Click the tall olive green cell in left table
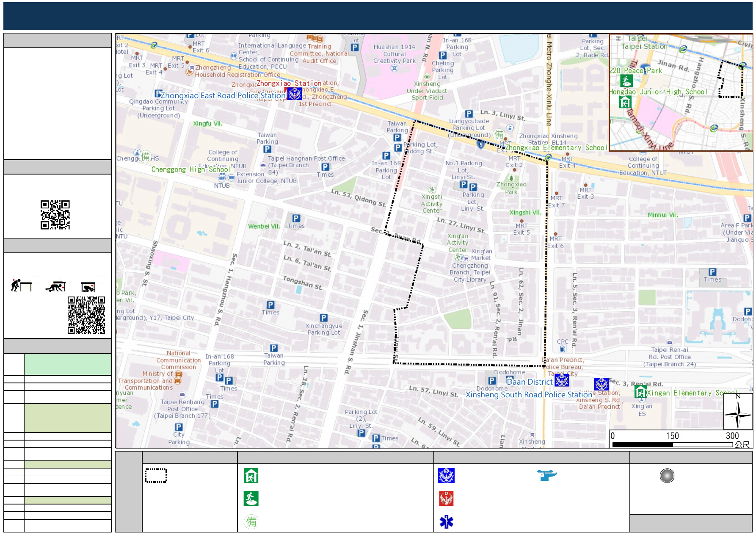 click(68, 418)
